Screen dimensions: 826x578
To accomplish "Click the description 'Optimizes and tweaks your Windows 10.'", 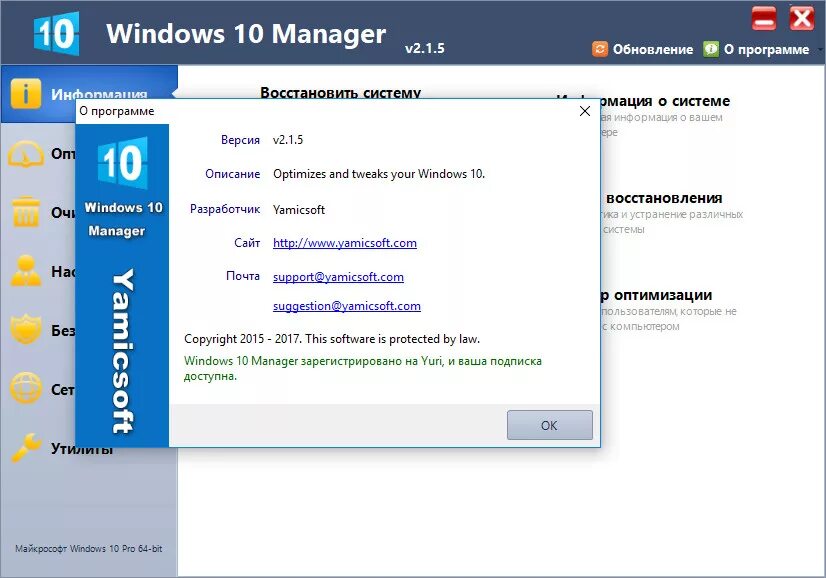I will (379, 174).
